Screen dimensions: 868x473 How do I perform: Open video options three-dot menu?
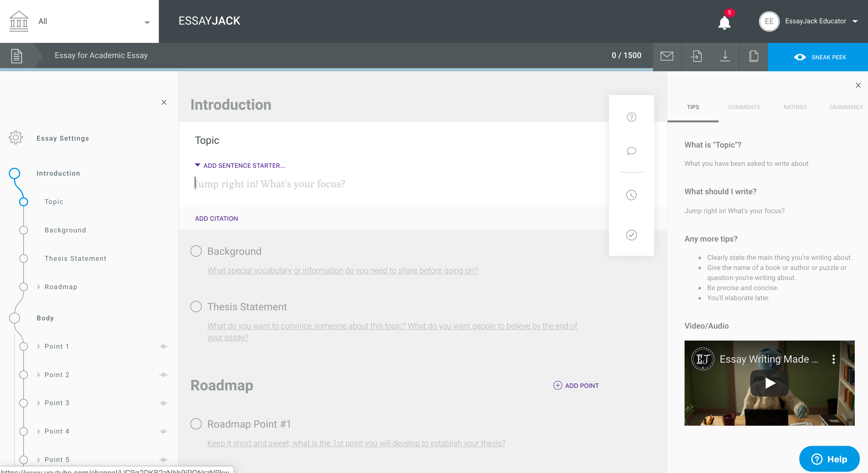(833, 359)
